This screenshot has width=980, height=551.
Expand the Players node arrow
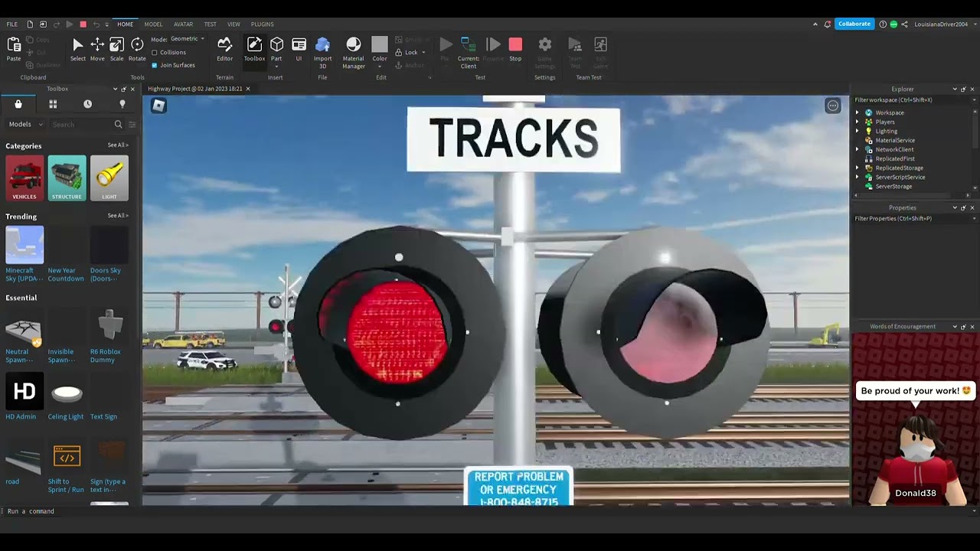(x=857, y=122)
